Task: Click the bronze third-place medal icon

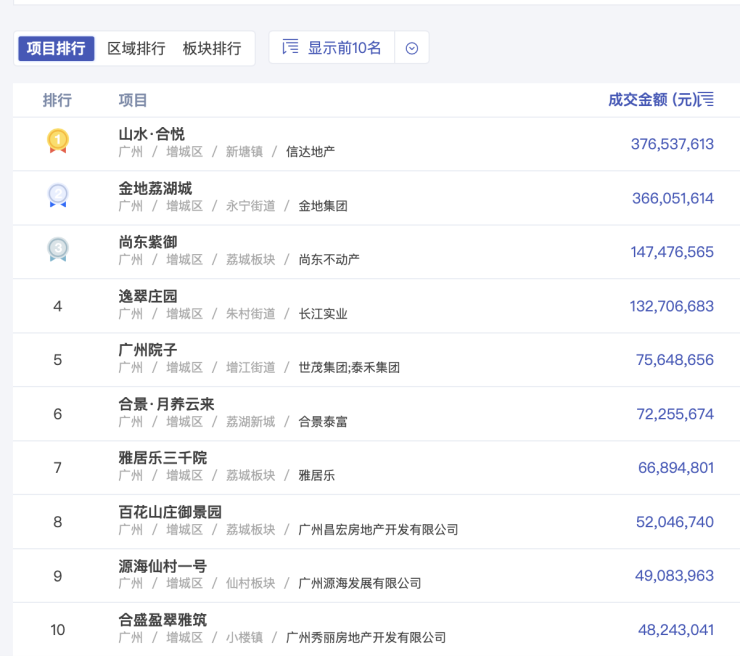Action: [58, 250]
